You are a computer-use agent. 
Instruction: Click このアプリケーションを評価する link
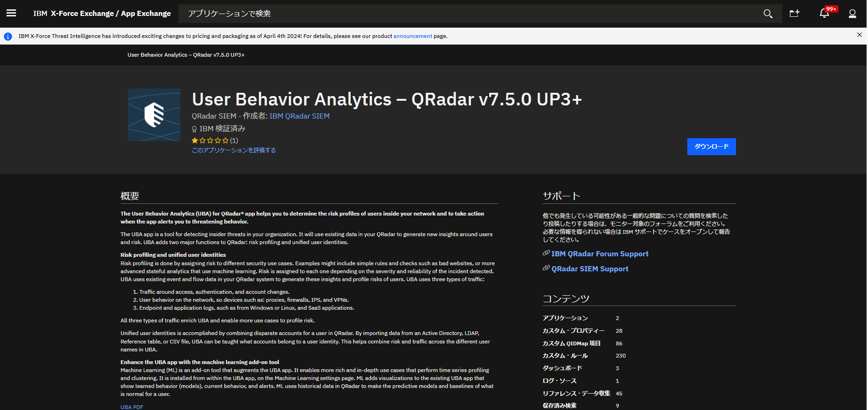pos(234,150)
